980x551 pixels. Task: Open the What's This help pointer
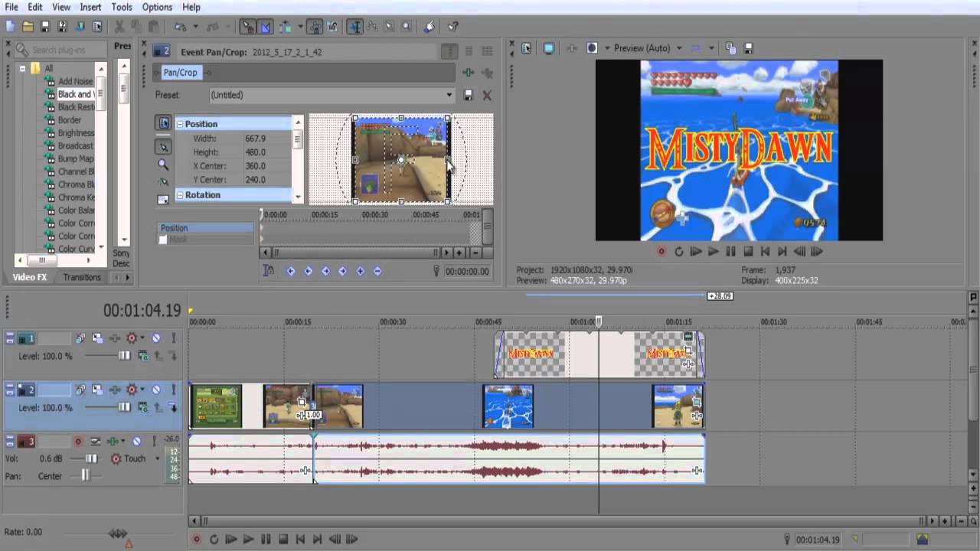[x=453, y=26]
